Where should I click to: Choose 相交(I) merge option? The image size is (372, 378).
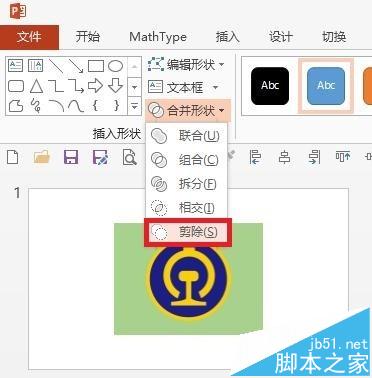(186, 208)
